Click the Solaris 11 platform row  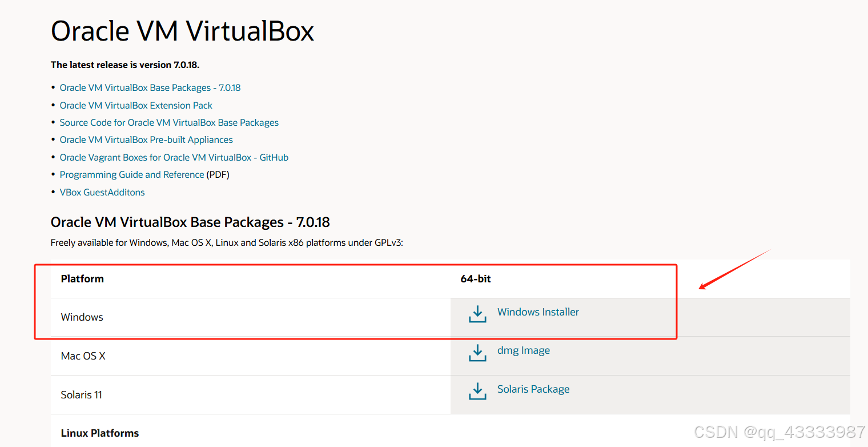tap(81, 394)
